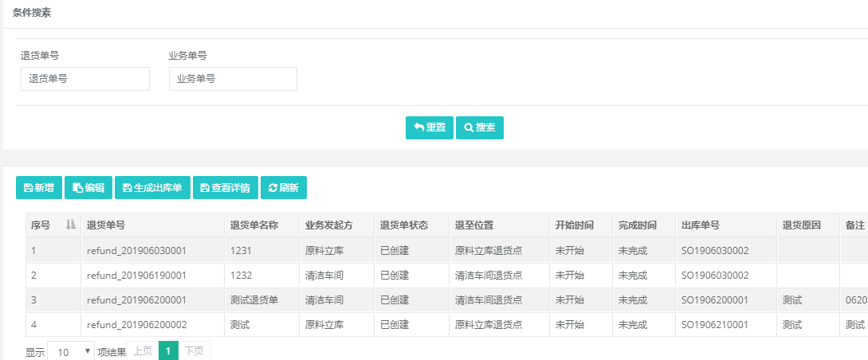Click the 出库单号 column header

726,225
